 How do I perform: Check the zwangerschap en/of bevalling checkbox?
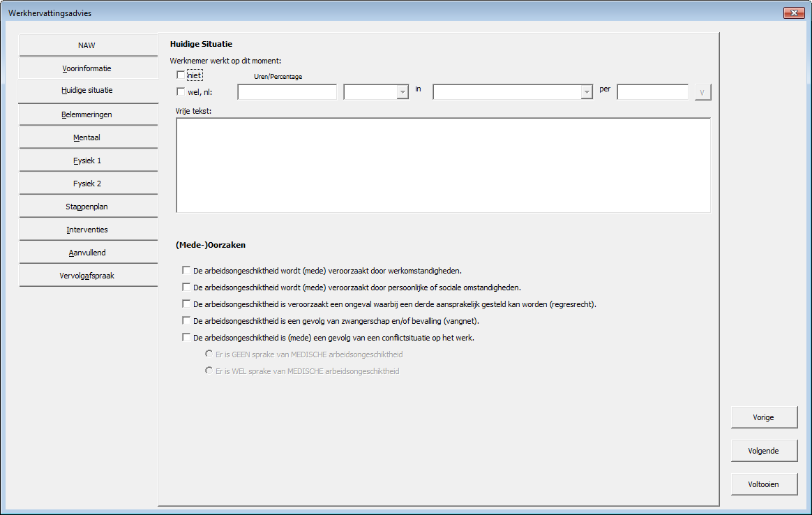click(186, 320)
